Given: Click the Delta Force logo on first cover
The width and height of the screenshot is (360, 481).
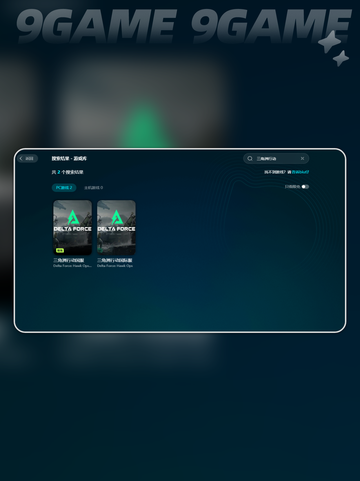Looking at the screenshot, I should (x=73, y=221).
